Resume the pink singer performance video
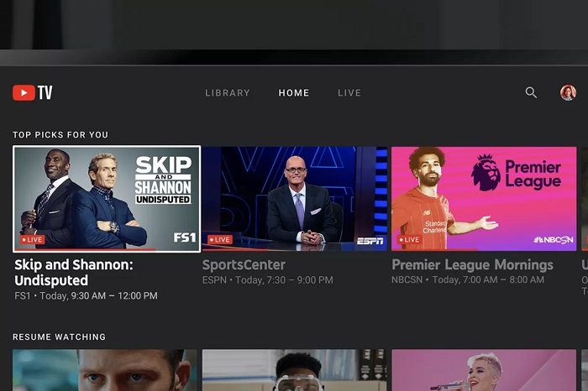 click(x=484, y=370)
